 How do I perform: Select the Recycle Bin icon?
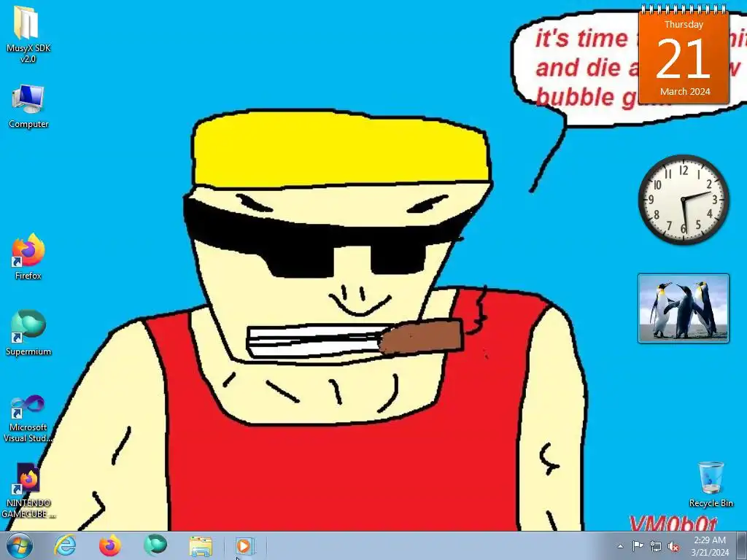[x=711, y=484]
